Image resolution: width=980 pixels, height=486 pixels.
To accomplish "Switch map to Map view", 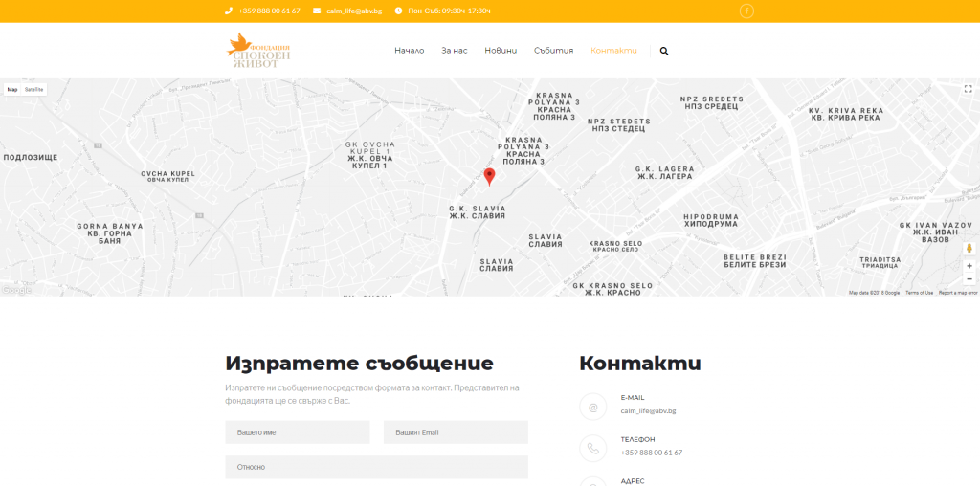I will point(12,90).
